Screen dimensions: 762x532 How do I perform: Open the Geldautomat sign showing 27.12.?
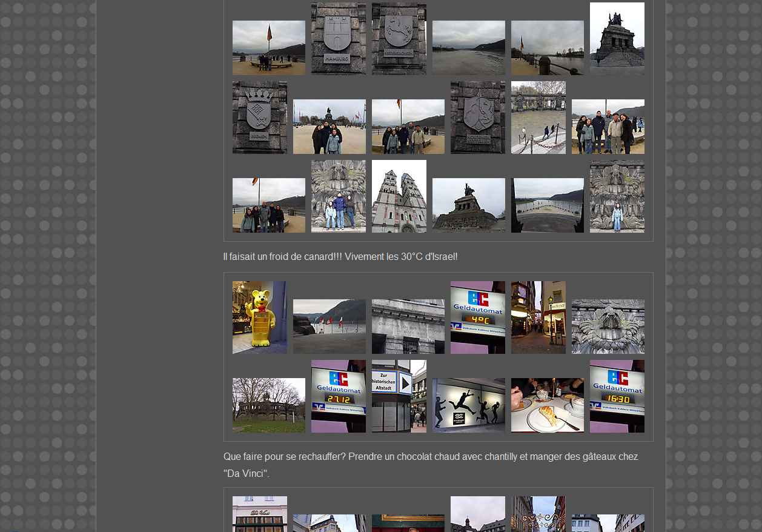(338, 396)
